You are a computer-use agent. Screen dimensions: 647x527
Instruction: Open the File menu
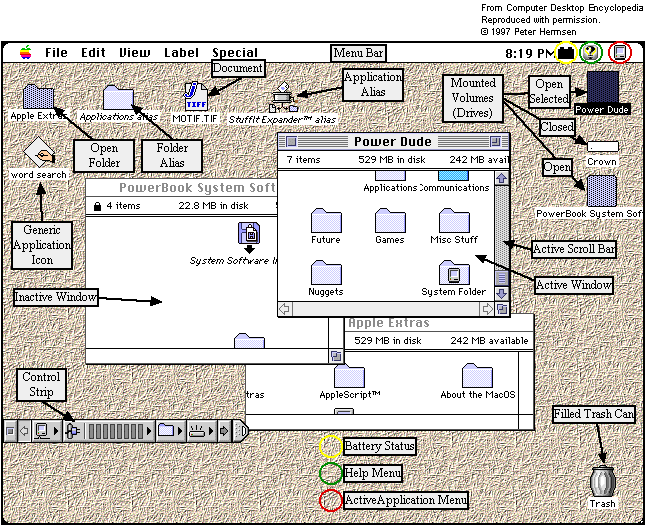point(57,53)
